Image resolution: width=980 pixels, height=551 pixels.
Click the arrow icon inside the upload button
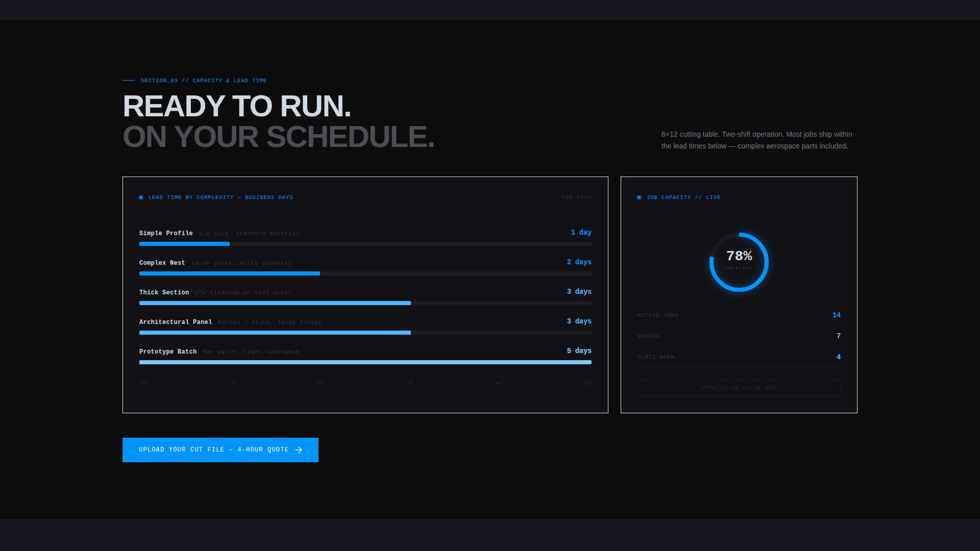tap(299, 449)
